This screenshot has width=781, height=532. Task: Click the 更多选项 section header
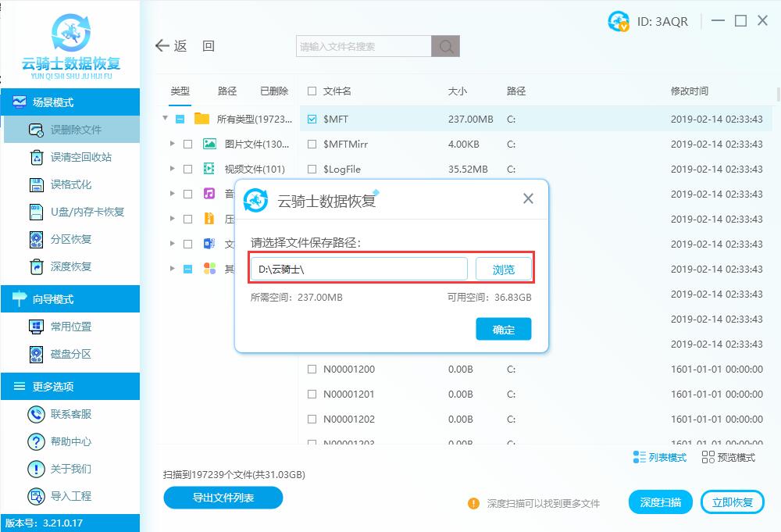click(70, 386)
